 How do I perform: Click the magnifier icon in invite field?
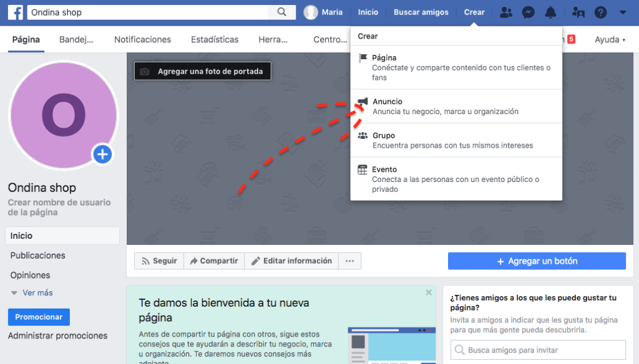point(459,350)
